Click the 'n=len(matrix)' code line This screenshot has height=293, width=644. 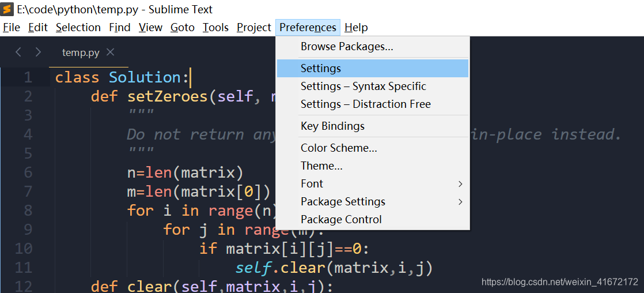pos(185,172)
